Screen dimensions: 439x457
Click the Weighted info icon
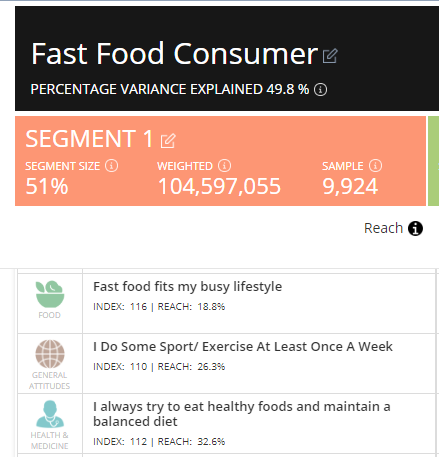224,166
